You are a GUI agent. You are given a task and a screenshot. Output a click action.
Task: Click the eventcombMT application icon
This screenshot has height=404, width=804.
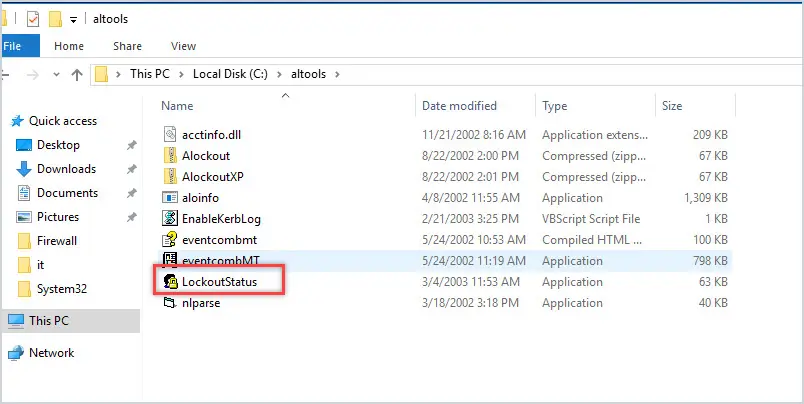point(170,260)
